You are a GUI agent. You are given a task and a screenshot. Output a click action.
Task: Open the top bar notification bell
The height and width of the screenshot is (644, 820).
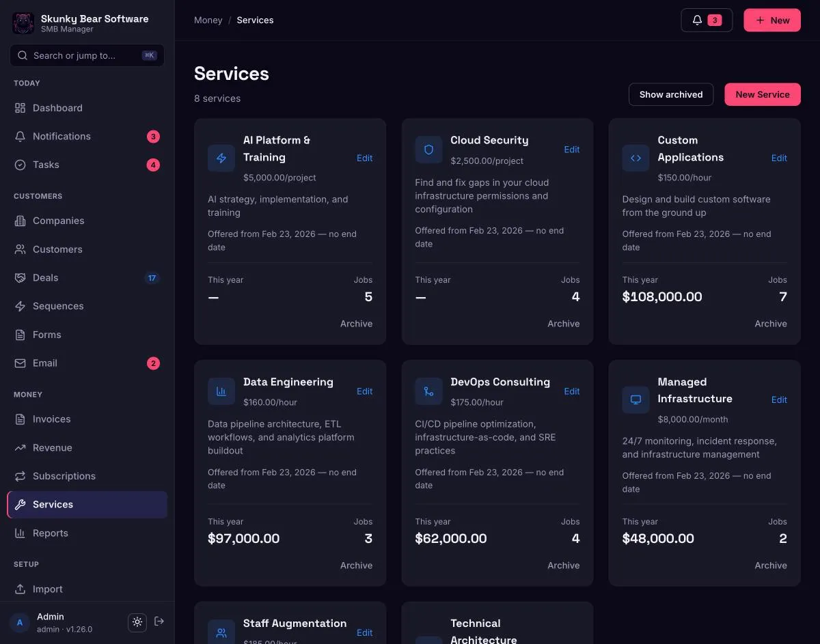point(697,20)
